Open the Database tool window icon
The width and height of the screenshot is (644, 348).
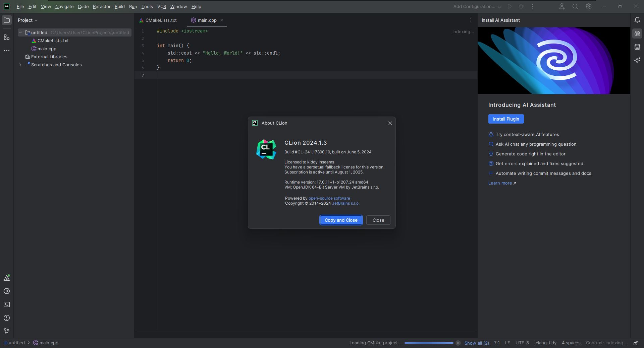pyautogui.click(x=637, y=47)
